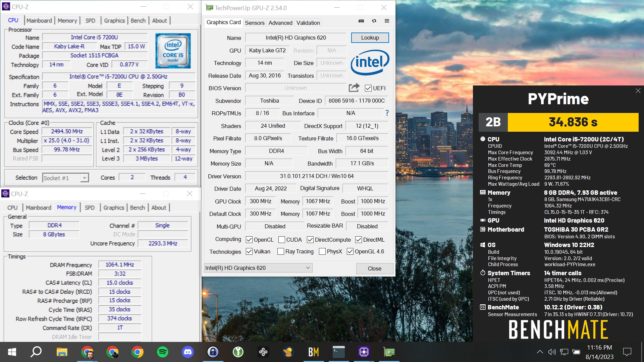Click the Intel logo in GPU-Z
The height and width of the screenshot is (362, 644).
pos(370,63)
